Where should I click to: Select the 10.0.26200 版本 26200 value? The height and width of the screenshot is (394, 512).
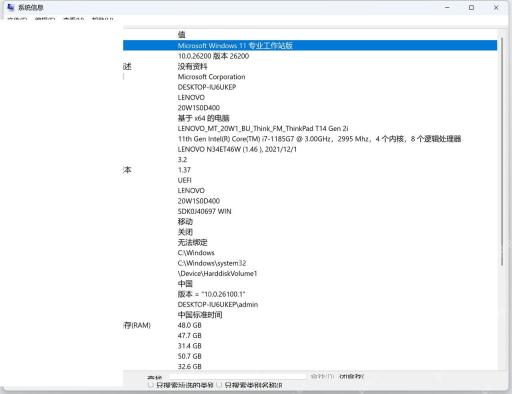[x=213, y=56]
